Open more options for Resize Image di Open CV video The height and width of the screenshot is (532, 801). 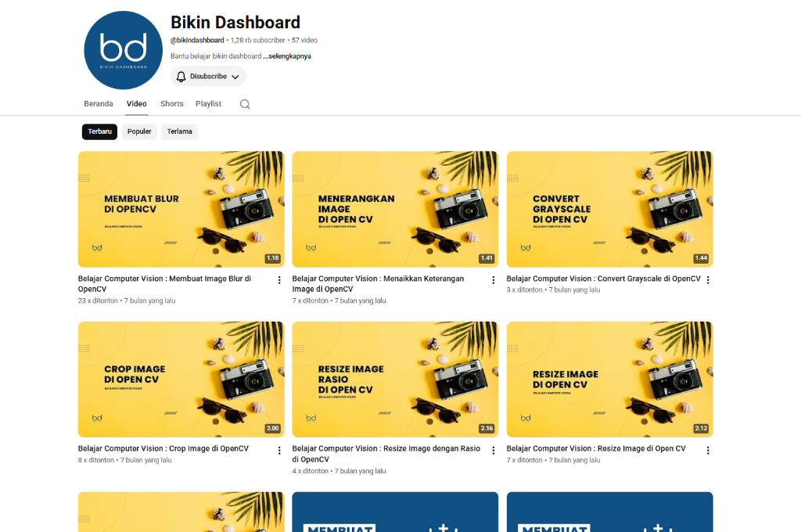(x=707, y=450)
